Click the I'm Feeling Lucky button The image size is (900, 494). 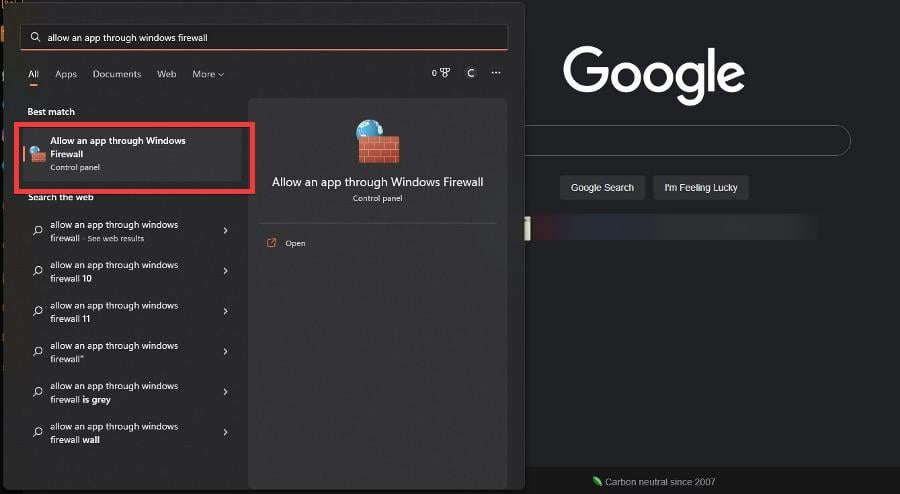pyautogui.click(x=701, y=188)
